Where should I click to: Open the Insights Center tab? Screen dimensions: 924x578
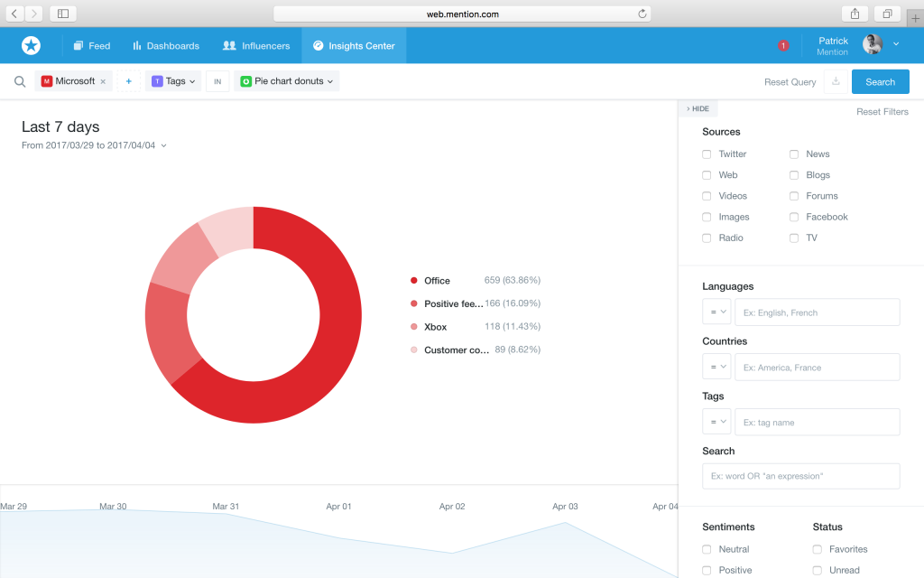tap(354, 45)
